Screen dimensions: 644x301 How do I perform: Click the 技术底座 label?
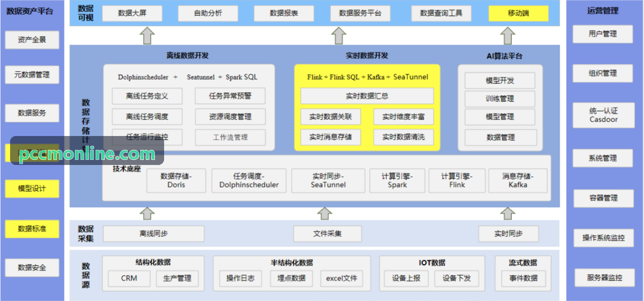tap(126, 169)
